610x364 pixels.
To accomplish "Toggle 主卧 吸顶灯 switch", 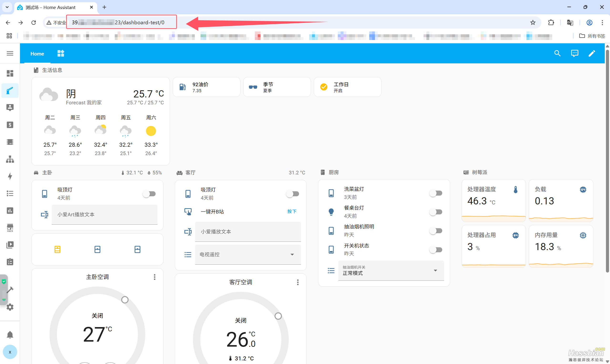I will (x=149, y=194).
